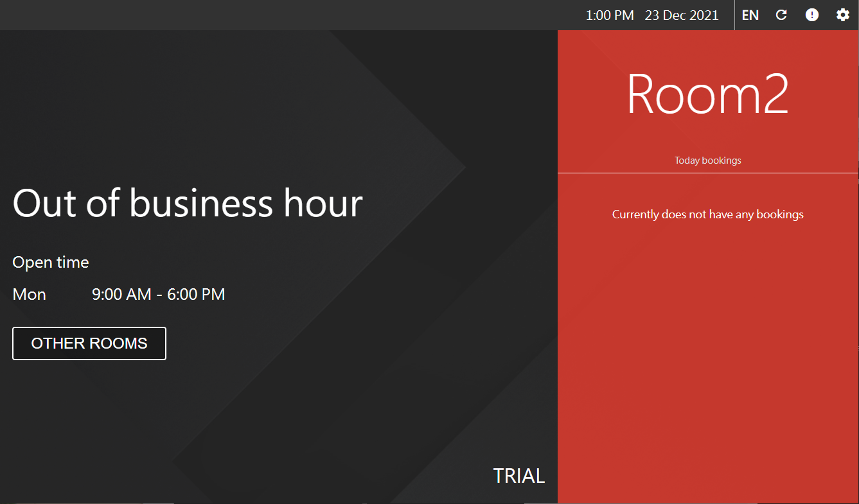
Task: Click 'Currently does not have any bookings' message
Action: pyautogui.click(x=707, y=214)
